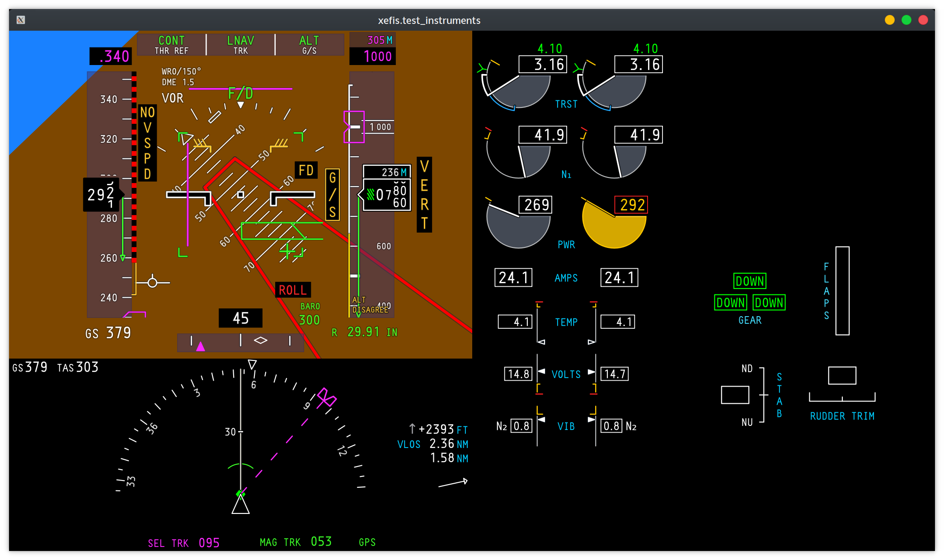Image resolution: width=944 pixels, height=560 pixels.
Task: Click the right AMPS 24.1 value box
Action: [x=619, y=277]
